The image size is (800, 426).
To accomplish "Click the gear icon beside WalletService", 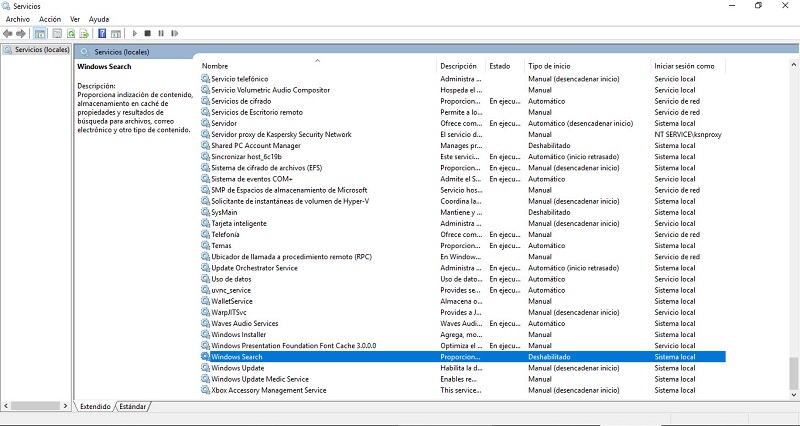I will click(205, 302).
